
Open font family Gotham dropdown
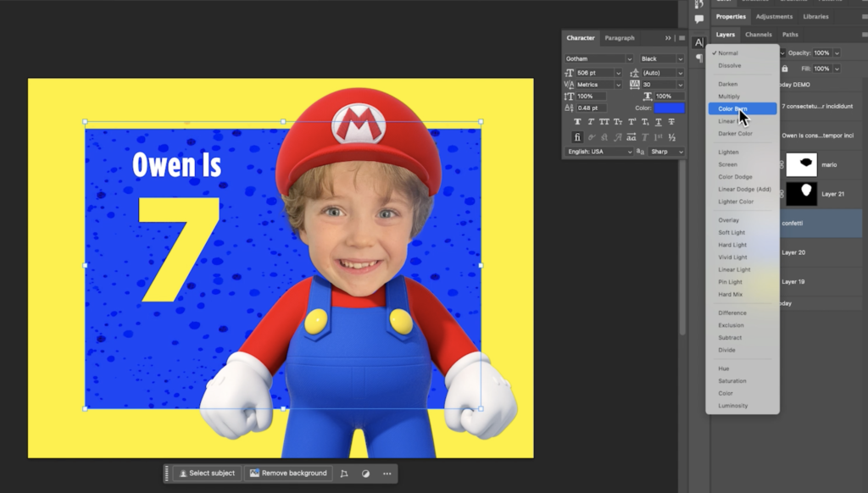point(629,58)
